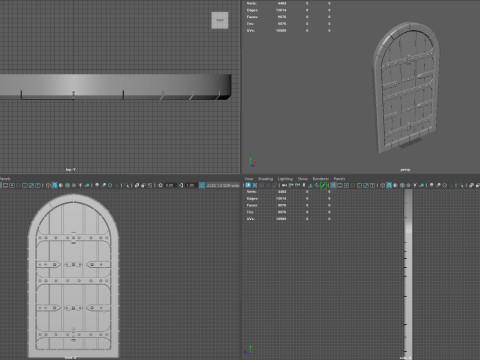Enable Wireframe mode in side panel toolbar
The height and width of the screenshot is (360, 480).
click(382, 185)
